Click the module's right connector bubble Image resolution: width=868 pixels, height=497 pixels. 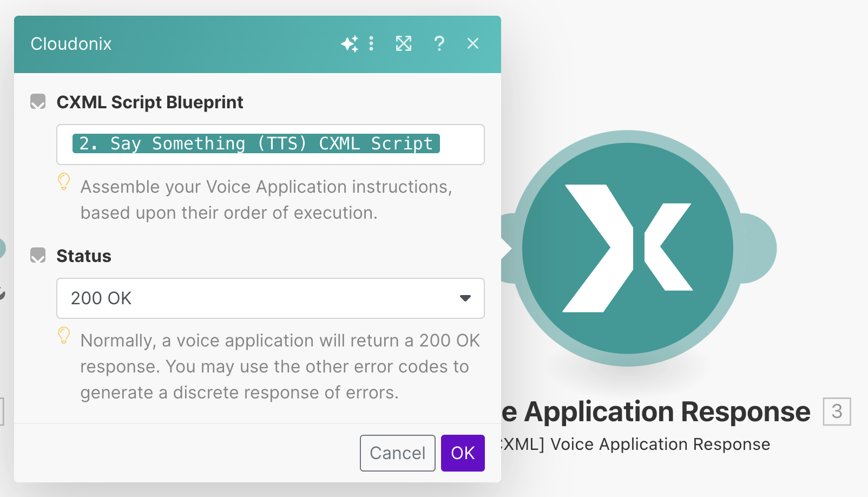[760, 248]
